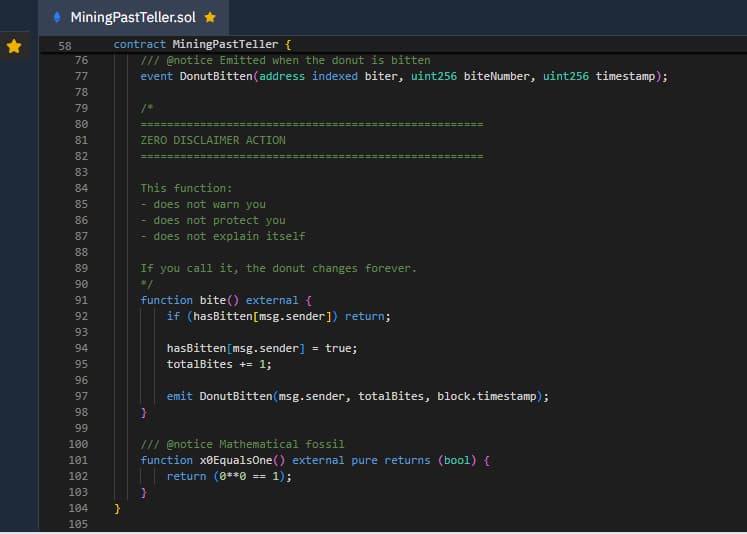Click the star icon beside MiningPastTeller.sol tab title
Image resolution: width=747 pixels, height=534 pixels.
[209, 17]
